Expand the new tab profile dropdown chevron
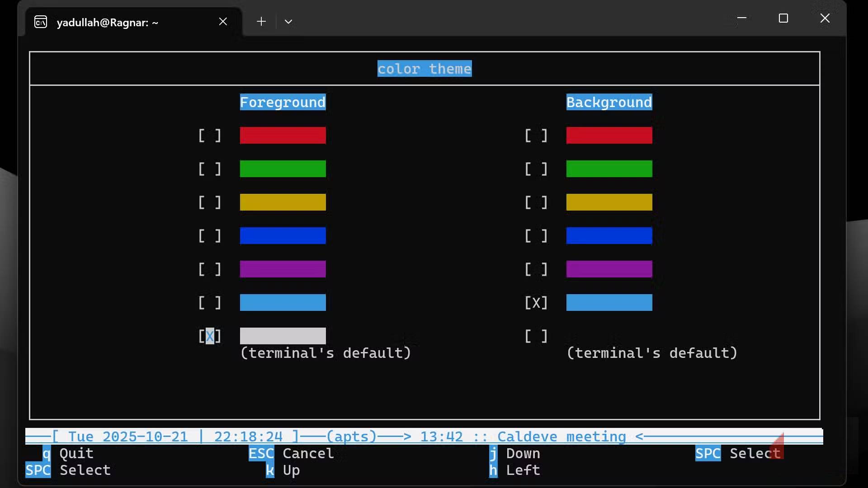This screenshot has height=488, width=868. click(288, 22)
